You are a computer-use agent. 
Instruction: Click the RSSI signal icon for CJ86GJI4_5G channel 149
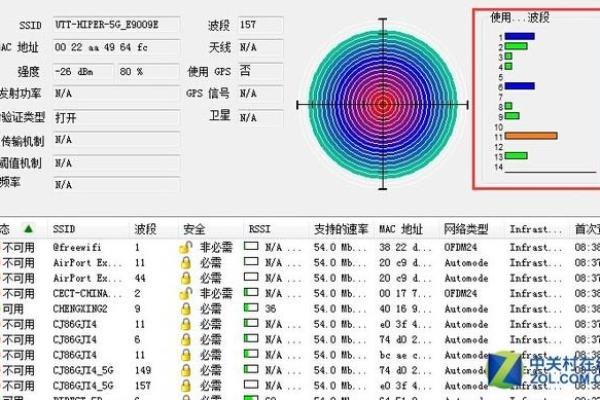(251, 369)
